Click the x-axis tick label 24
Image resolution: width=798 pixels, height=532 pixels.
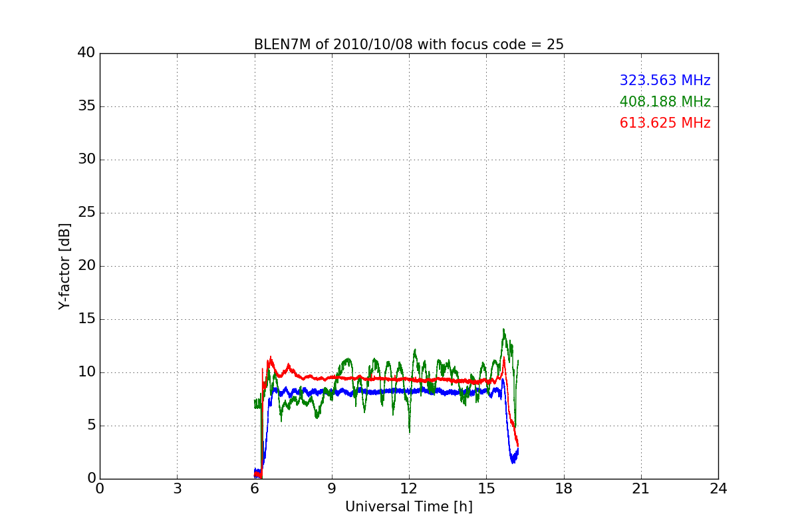[718, 488]
